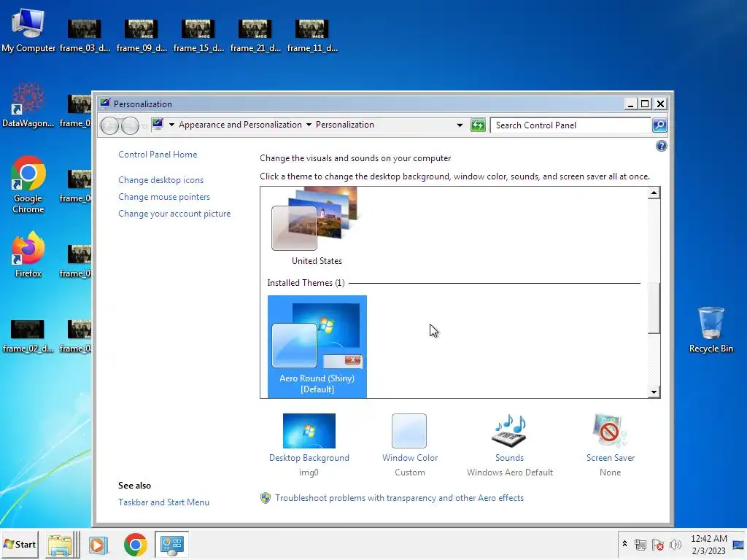Open dropdown arrow after Appearance and Personalization
This screenshot has width=747, height=560.
309,125
